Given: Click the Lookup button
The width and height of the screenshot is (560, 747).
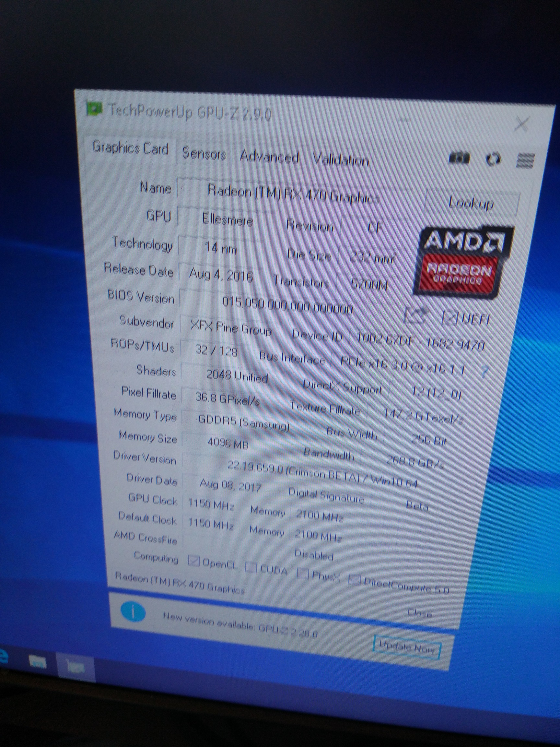Looking at the screenshot, I should (471, 203).
